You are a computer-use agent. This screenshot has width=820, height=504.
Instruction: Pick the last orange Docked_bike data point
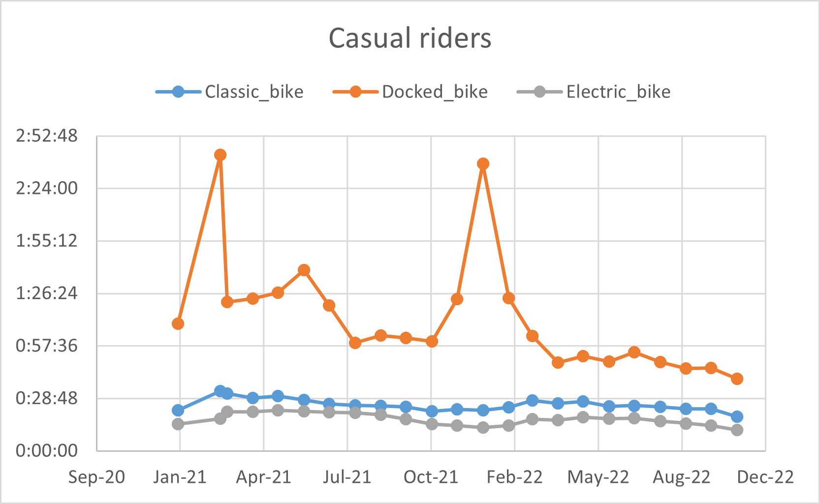737,378
